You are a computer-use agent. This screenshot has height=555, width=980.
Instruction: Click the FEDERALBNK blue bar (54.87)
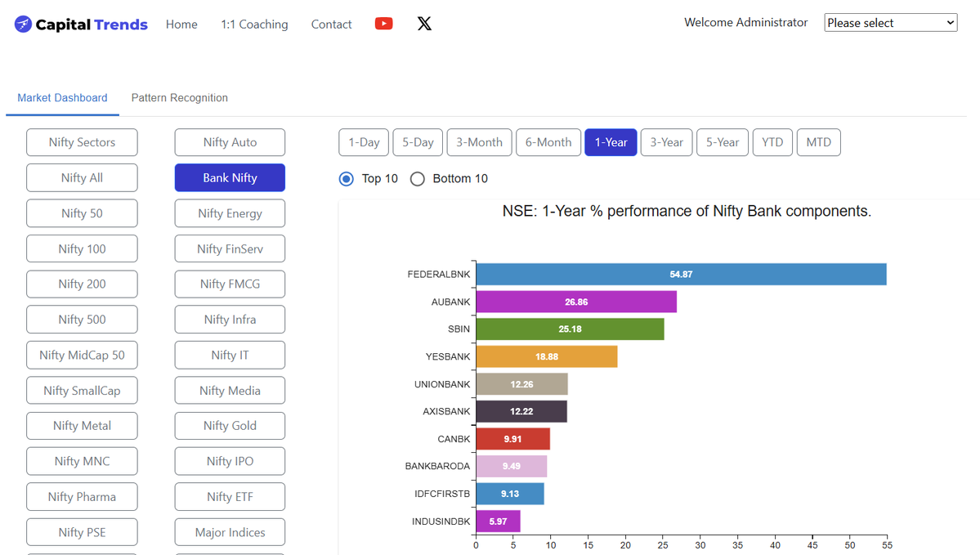(x=681, y=275)
